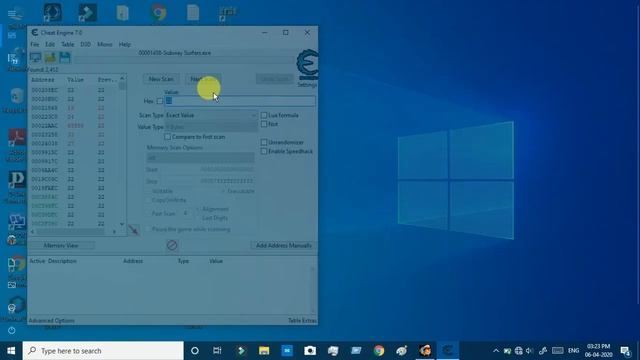Open the Mono menu

click(x=104, y=44)
